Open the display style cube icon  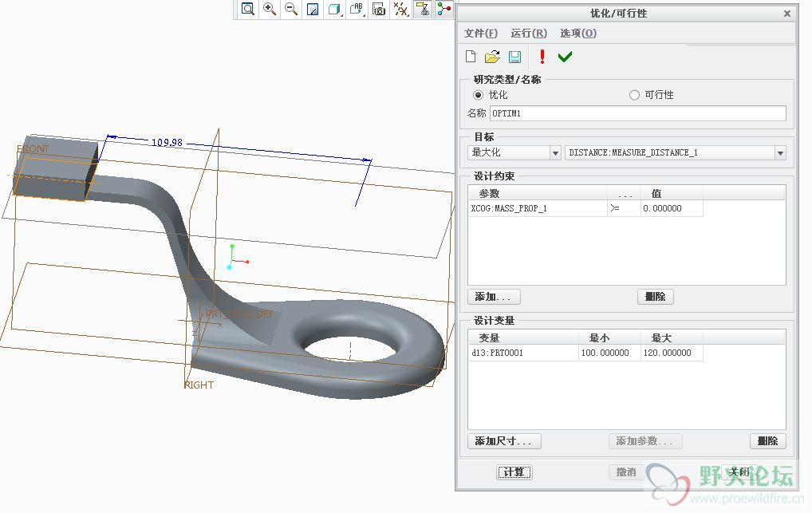tap(335, 9)
